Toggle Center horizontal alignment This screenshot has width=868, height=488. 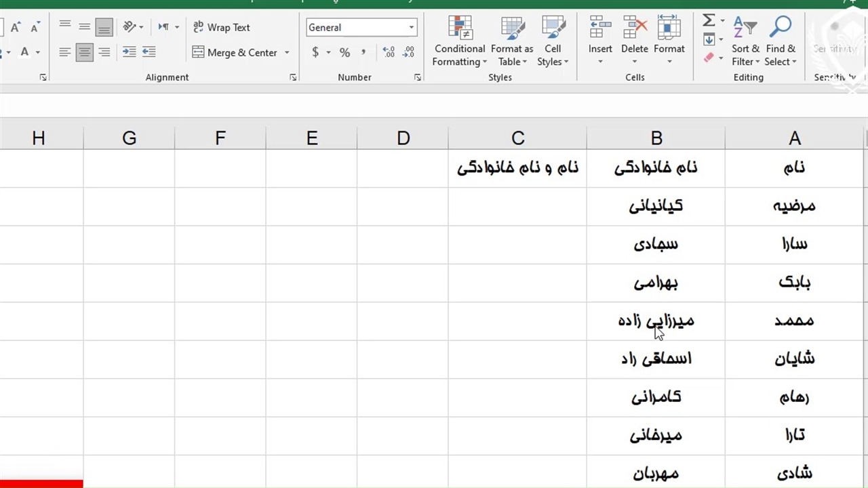pyautogui.click(x=84, y=52)
